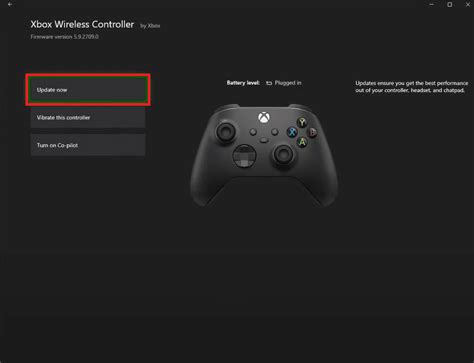Click the Battery level label
The height and width of the screenshot is (363, 474).
(243, 83)
